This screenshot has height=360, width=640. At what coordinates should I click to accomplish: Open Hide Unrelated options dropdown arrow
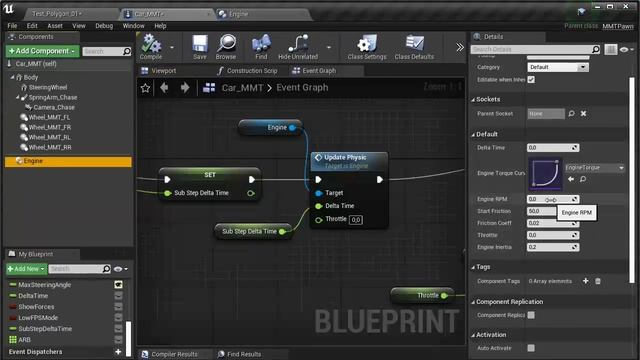coord(329,47)
